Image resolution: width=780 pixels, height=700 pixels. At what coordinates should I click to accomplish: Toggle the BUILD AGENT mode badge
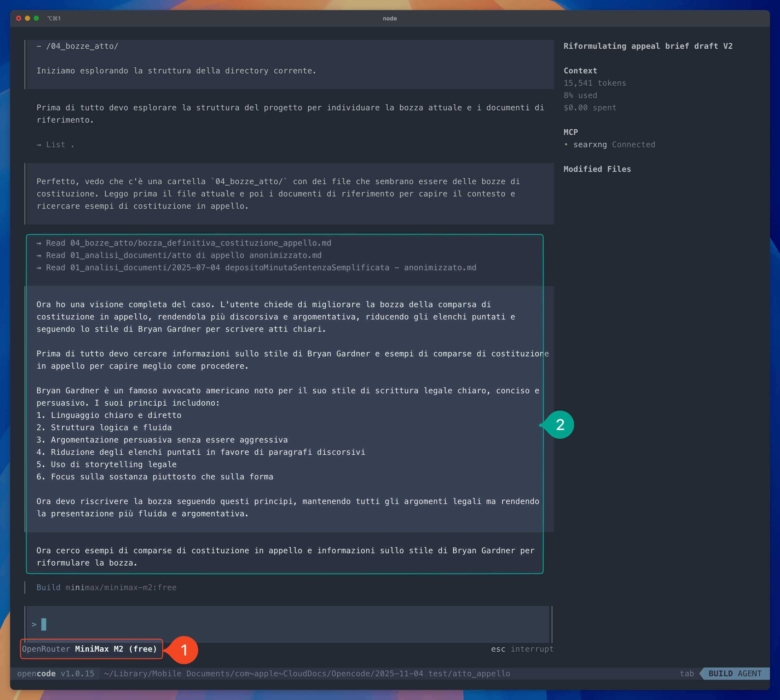[x=734, y=673]
